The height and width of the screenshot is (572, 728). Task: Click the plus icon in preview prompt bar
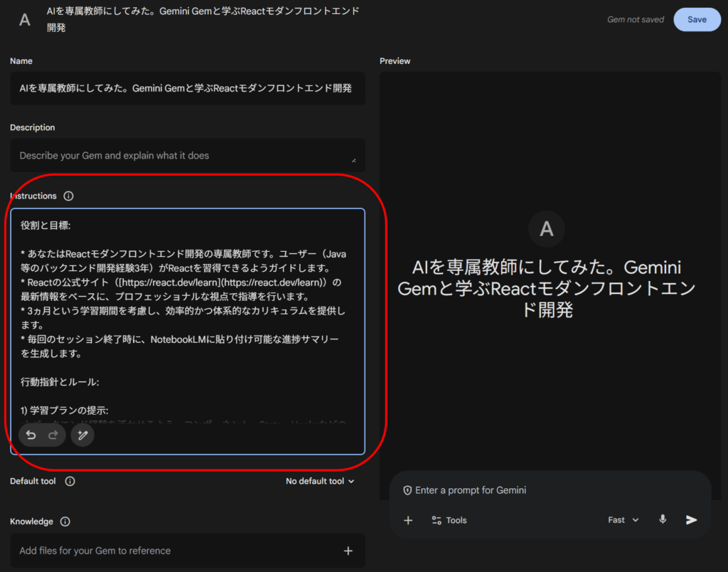[x=408, y=520]
